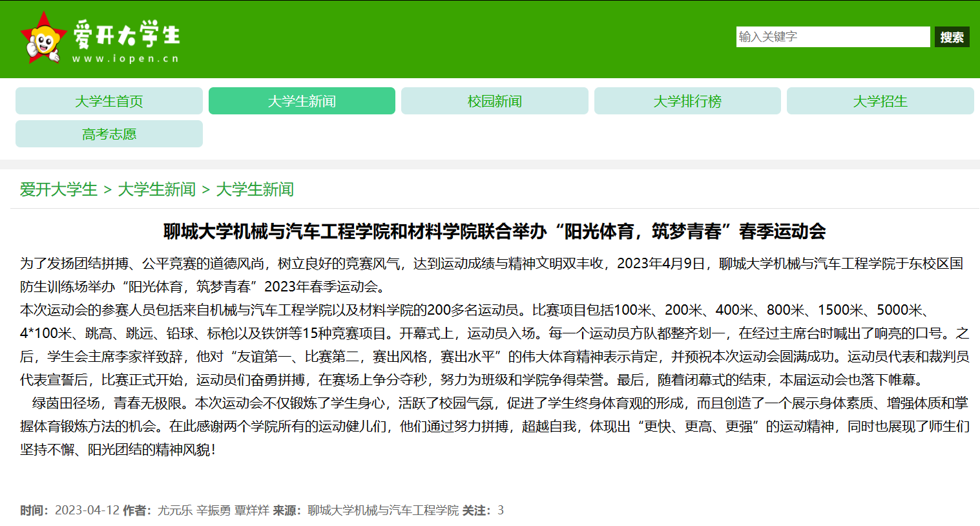This screenshot has height=526, width=980.
Task: Open the 高考志愿 navigation tab
Action: click(109, 134)
